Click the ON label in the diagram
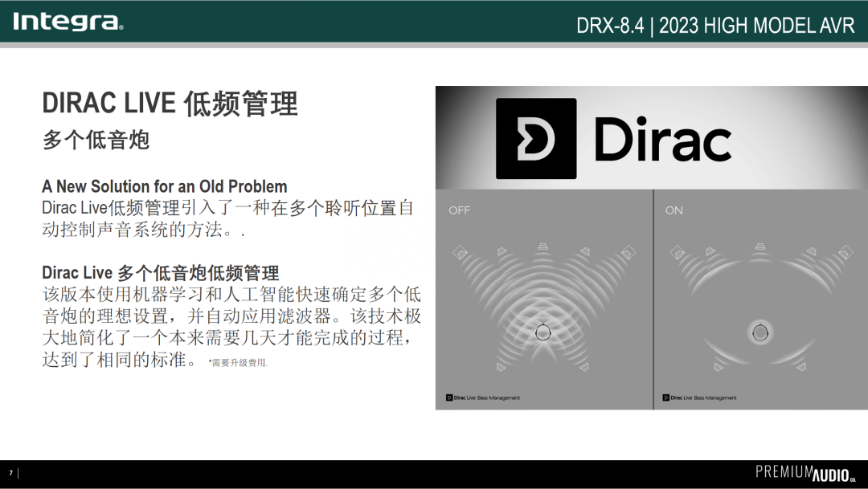The width and height of the screenshot is (868, 489). [674, 210]
